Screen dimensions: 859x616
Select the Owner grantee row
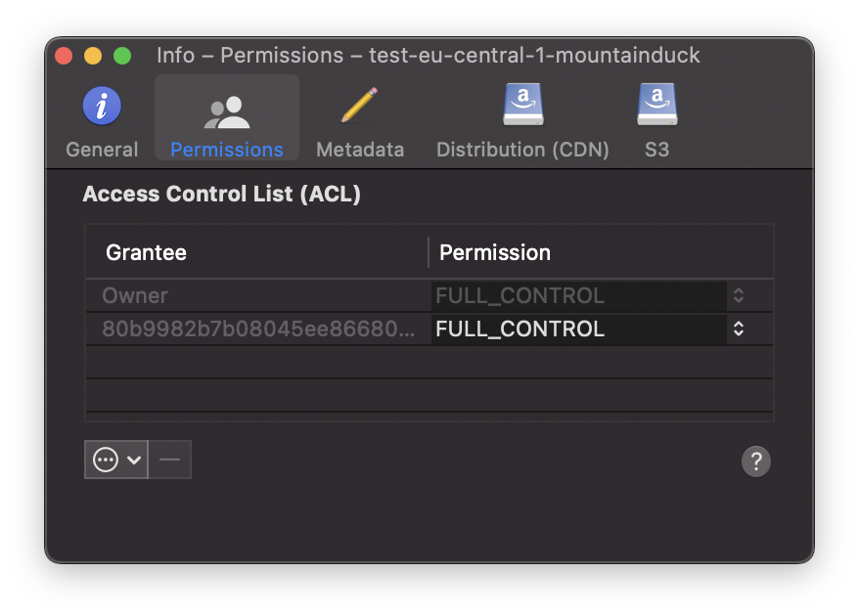tap(429, 295)
